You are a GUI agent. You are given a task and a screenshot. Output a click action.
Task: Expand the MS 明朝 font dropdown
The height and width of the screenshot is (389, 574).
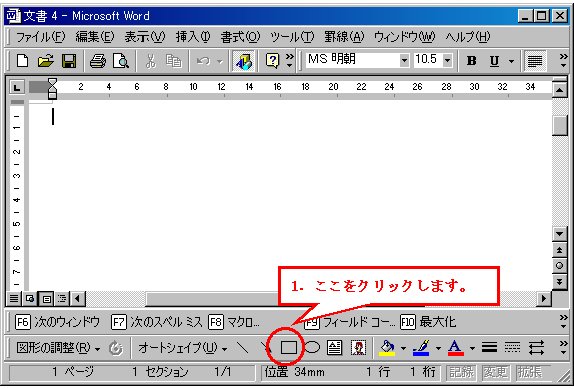[x=404, y=60]
